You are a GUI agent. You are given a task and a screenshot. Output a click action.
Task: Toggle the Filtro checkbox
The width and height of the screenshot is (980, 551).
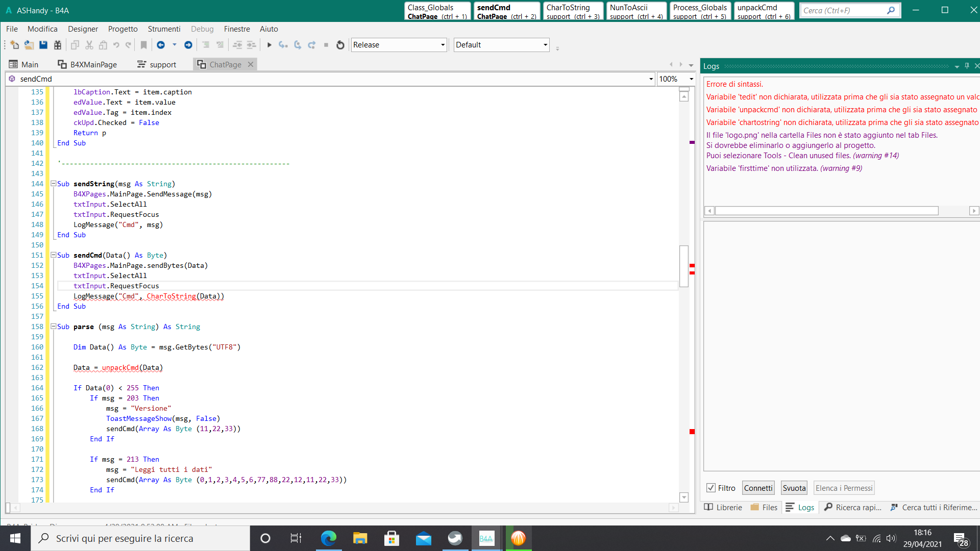[710, 488]
